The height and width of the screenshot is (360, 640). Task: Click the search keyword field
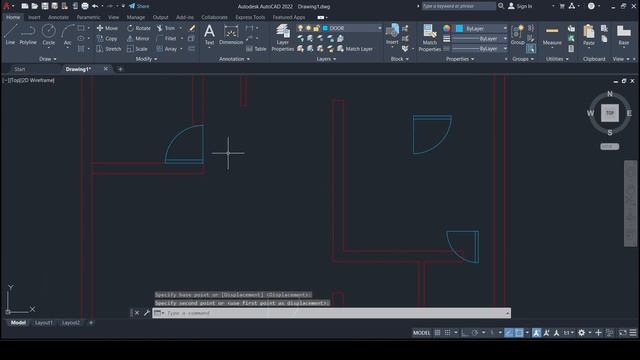point(458,6)
